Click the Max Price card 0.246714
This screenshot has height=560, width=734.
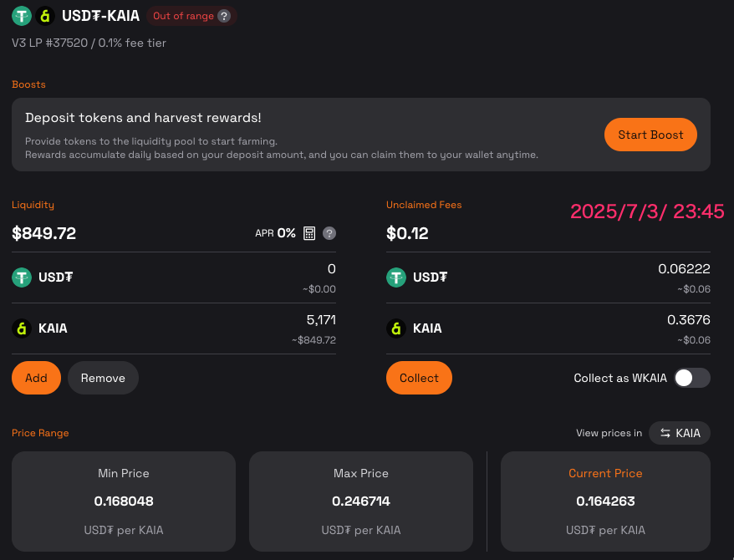pos(361,501)
